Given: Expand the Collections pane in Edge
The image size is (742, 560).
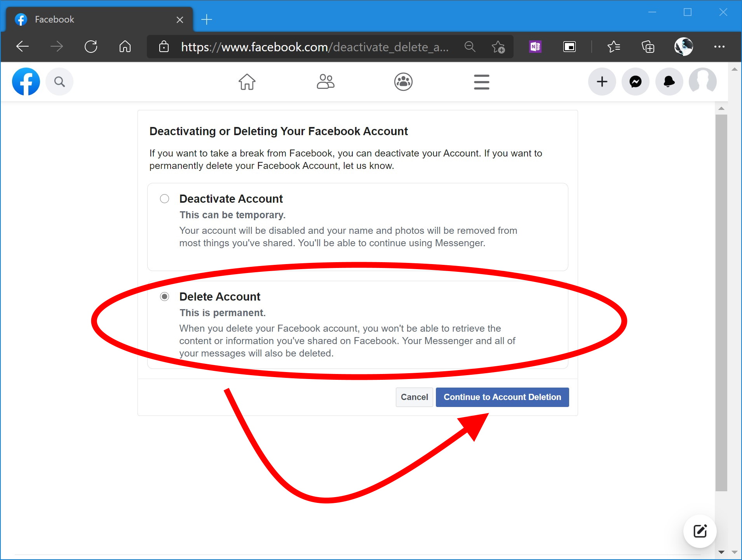Looking at the screenshot, I should point(647,47).
